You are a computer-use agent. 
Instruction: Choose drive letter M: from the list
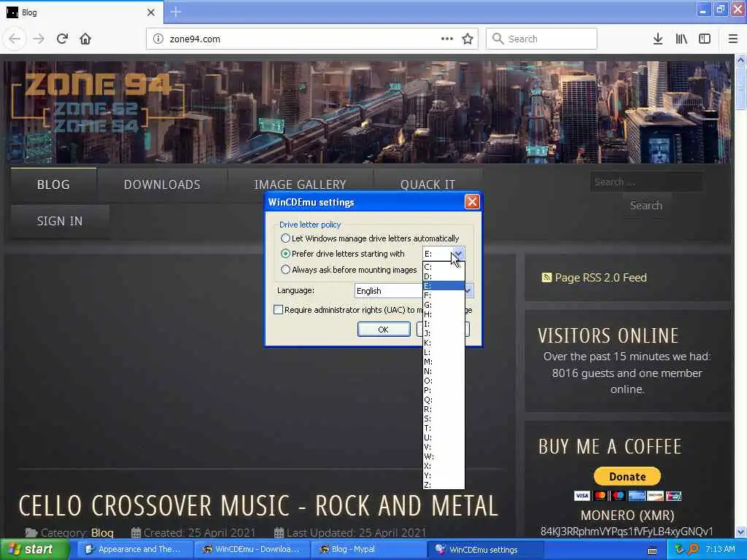pos(444,362)
